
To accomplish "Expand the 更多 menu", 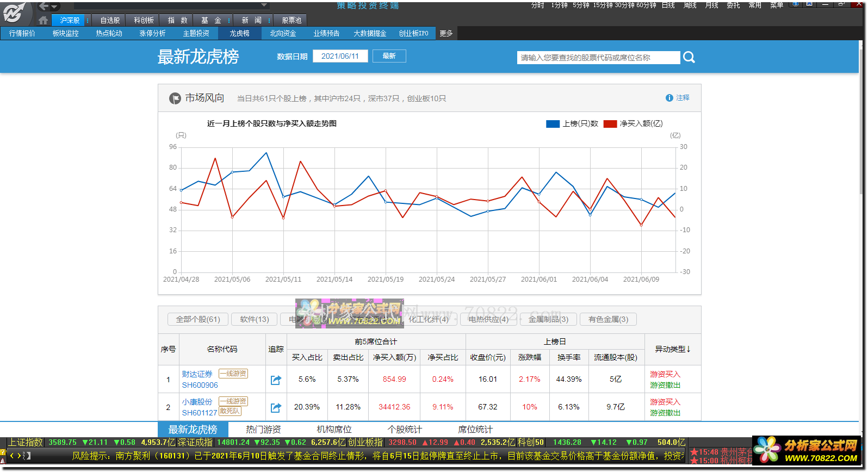I will click(447, 33).
